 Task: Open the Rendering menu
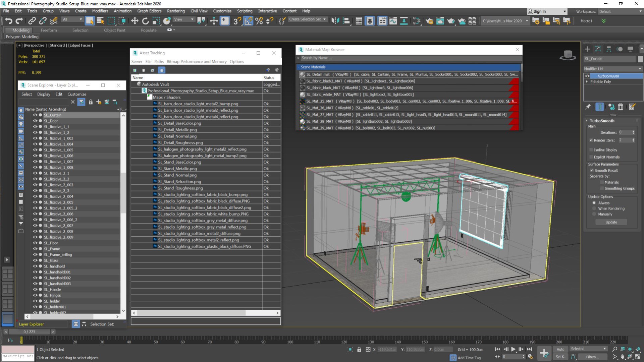(176, 11)
